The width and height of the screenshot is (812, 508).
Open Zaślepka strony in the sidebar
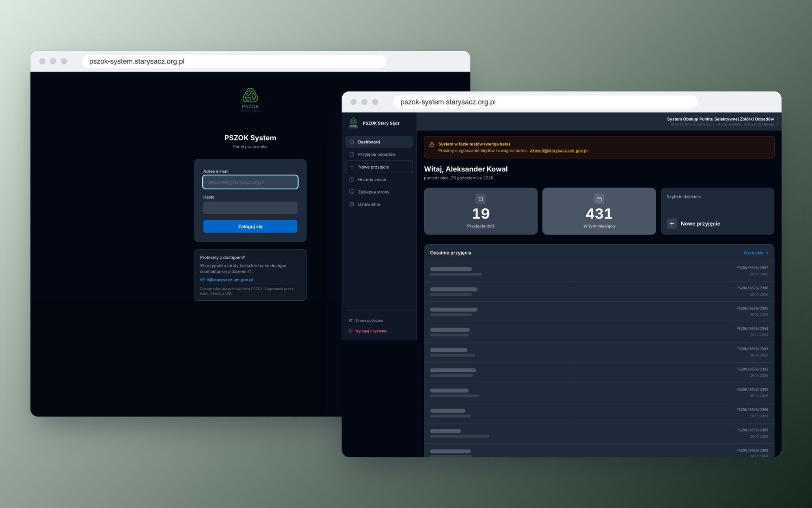379,192
